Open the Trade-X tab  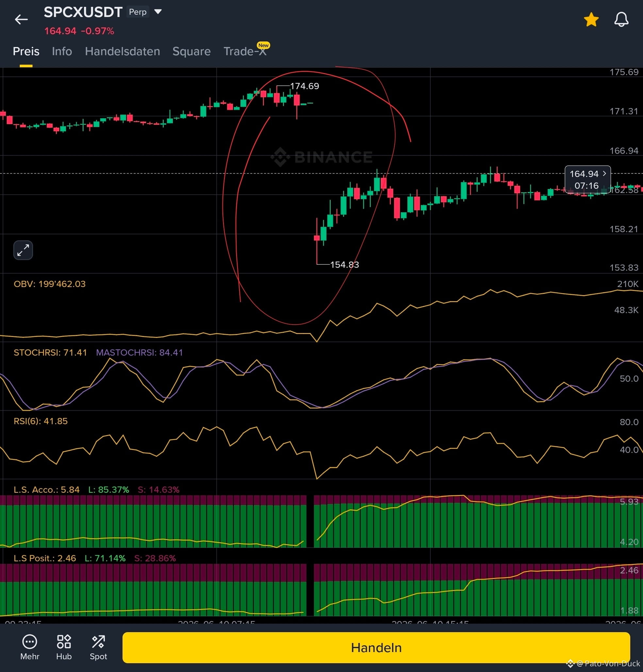245,51
